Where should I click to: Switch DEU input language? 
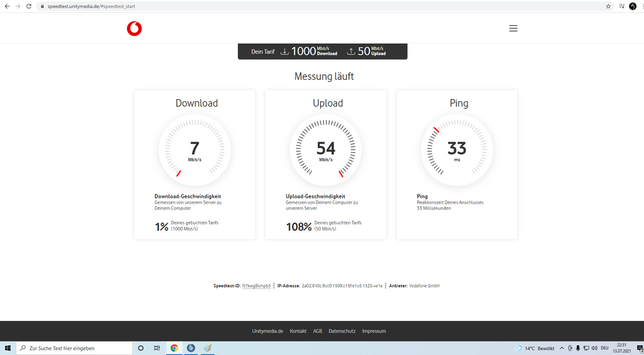(x=605, y=349)
